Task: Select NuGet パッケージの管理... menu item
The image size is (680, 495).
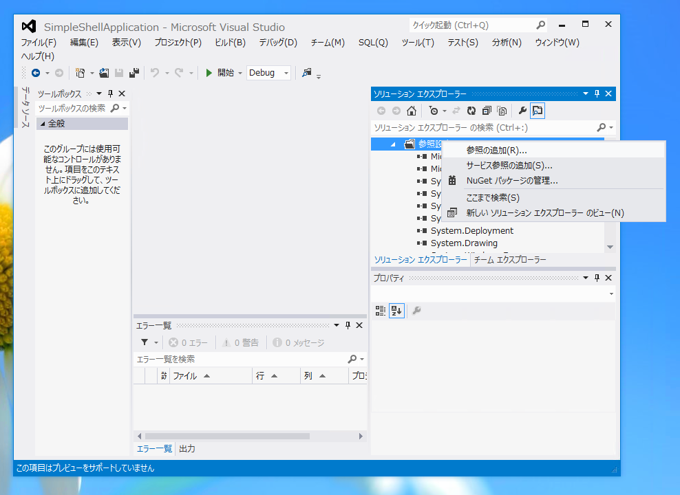Action: click(x=553, y=181)
